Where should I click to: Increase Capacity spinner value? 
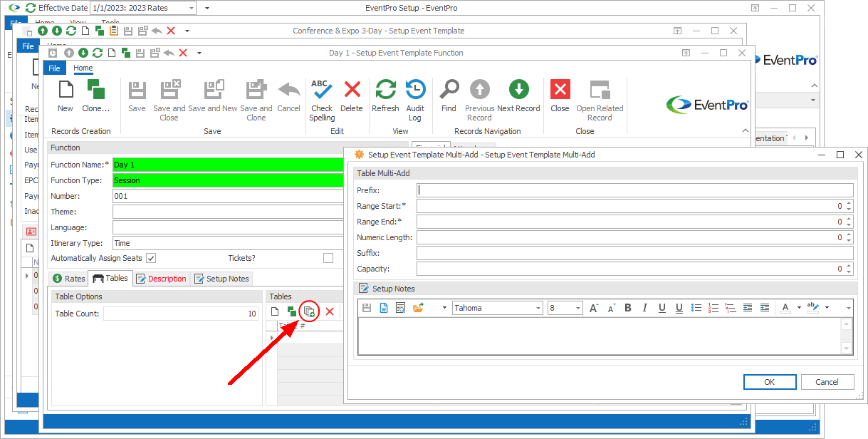(x=849, y=266)
